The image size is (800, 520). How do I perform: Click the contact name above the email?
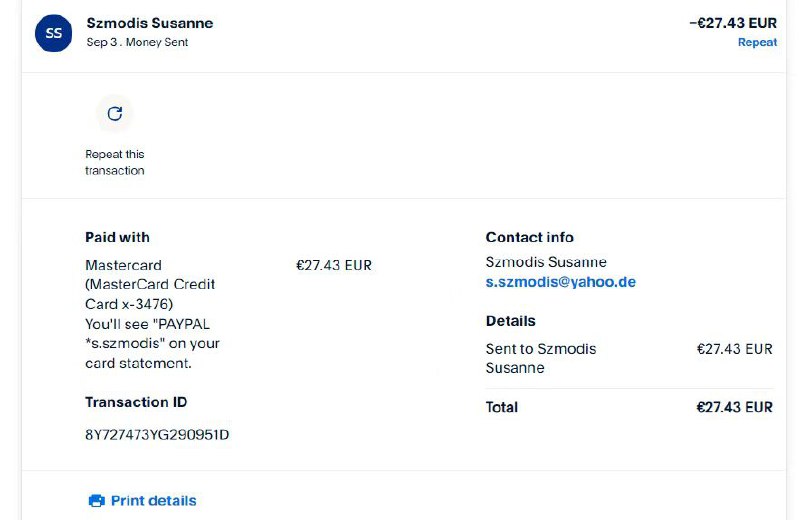546,262
